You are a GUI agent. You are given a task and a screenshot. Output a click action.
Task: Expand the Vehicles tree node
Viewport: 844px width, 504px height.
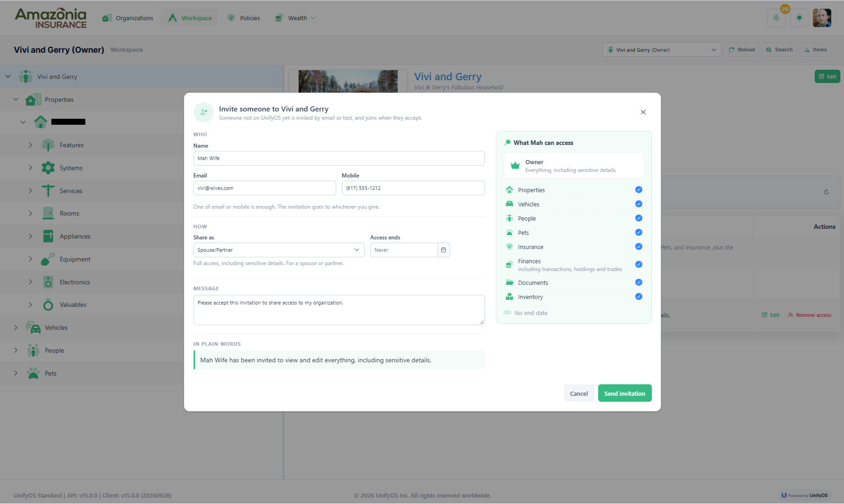(x=16, y=327)
